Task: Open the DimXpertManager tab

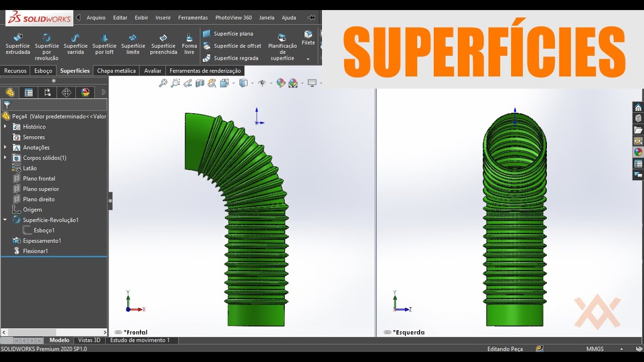Action: [66, 93]
